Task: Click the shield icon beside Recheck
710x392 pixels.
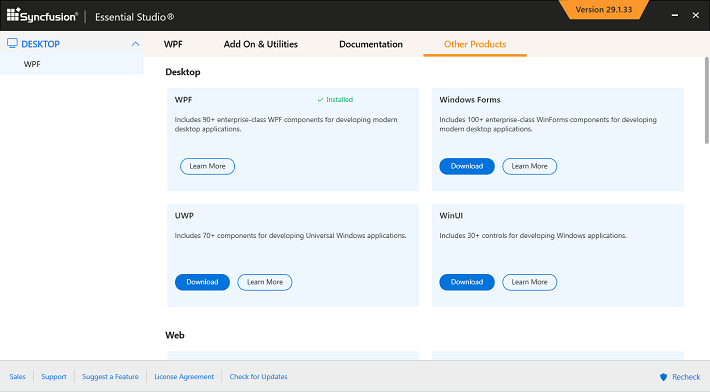Action: 663,377
